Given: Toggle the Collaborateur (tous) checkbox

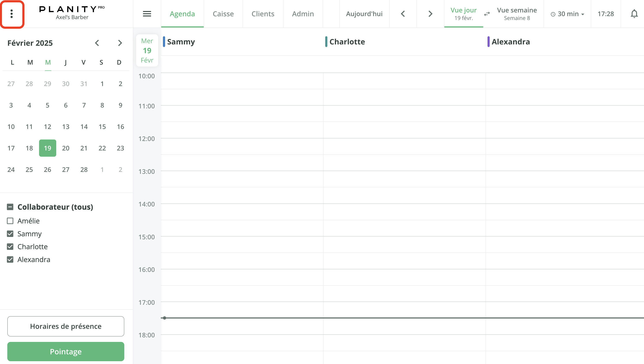Looking at the screenshot, I should [x=10, y=207].
